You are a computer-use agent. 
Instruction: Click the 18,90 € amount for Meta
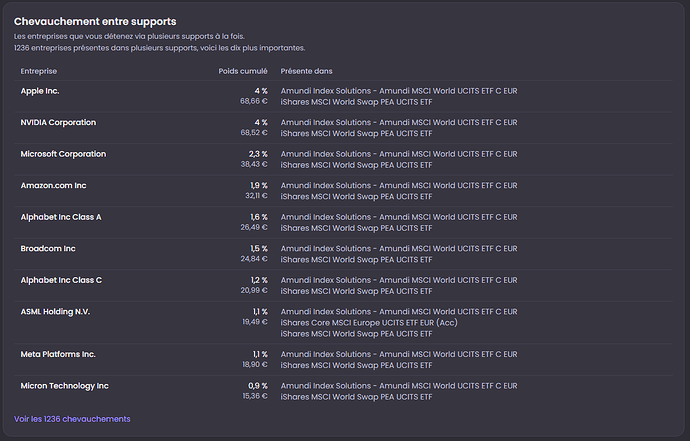pos(255,364)
